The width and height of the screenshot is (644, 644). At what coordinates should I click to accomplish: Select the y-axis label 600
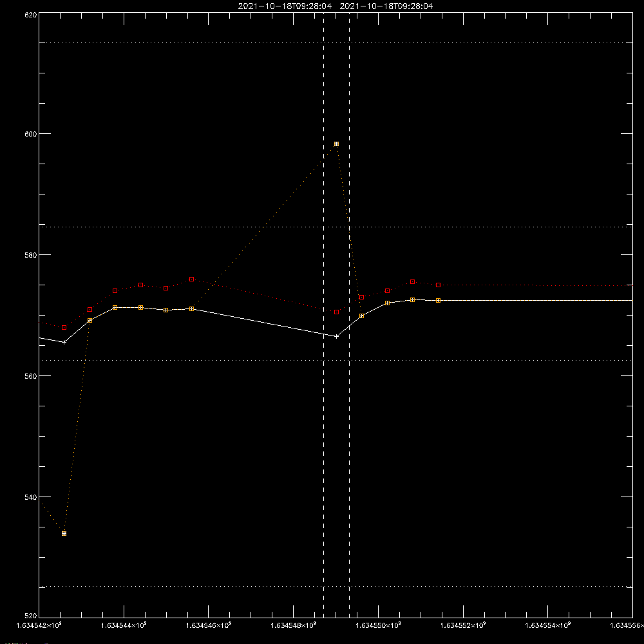click(32, 134)
